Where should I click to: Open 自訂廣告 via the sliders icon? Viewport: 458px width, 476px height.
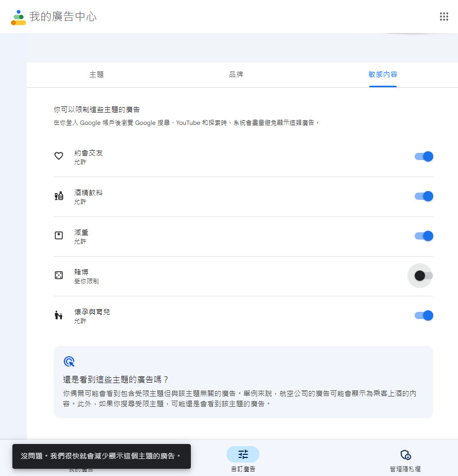pyautogui.click(x=243, y=454)
